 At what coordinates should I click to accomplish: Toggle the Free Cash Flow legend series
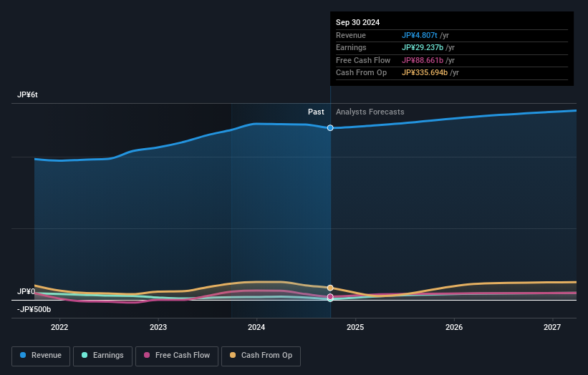point(177,356)
